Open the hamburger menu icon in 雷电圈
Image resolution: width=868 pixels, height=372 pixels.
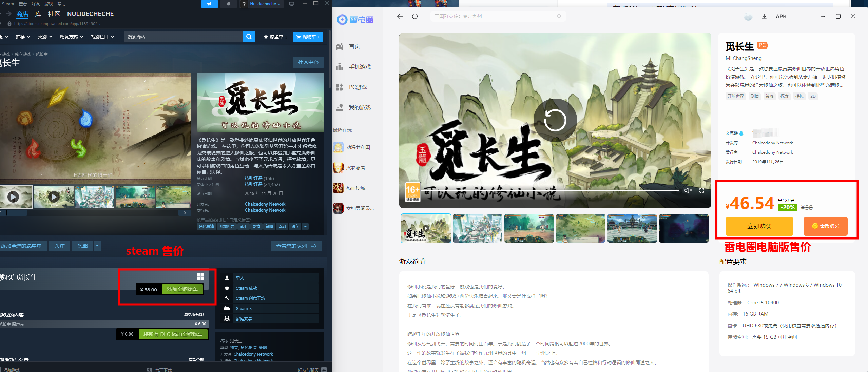pos(808,16)
